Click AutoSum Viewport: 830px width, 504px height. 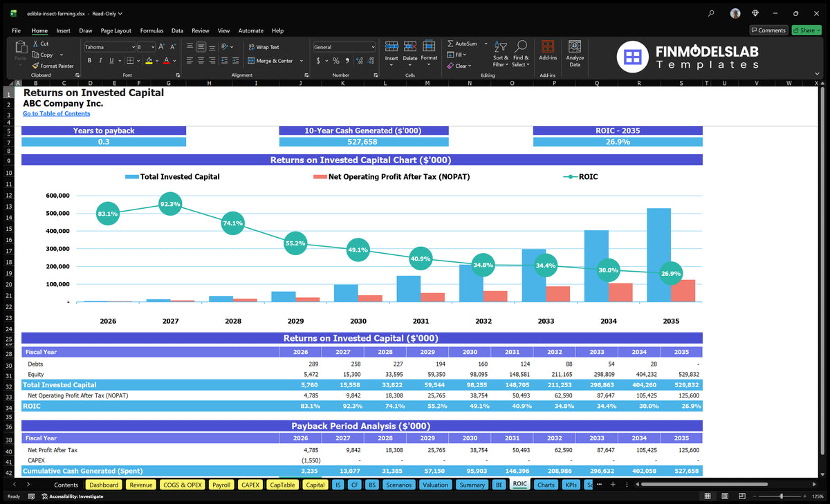click(462, 44)
